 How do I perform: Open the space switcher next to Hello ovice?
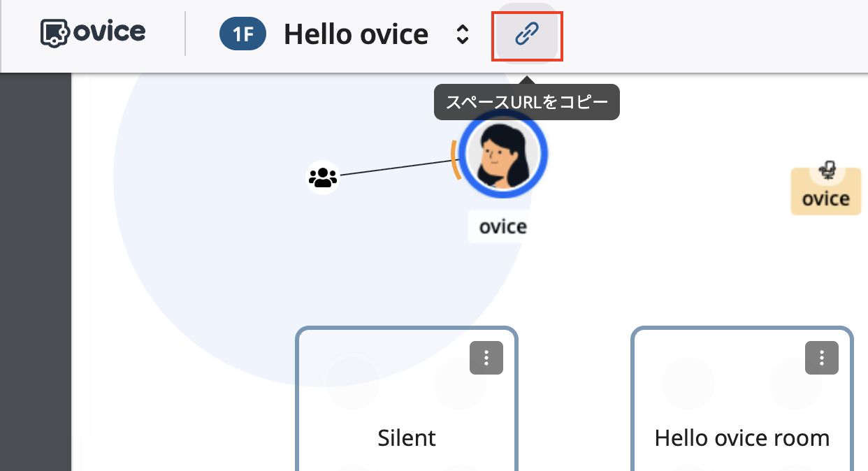(x=463, y=34)
